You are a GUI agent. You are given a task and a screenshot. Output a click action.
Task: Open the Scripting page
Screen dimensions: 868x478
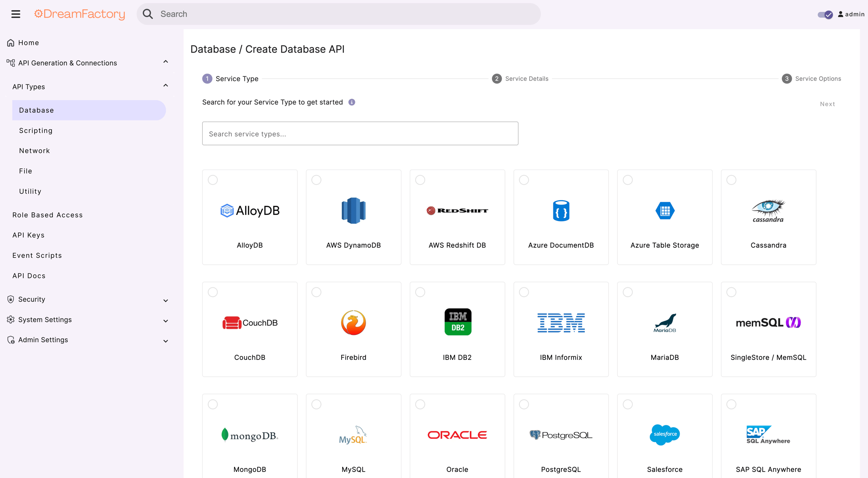pyautogui.click(x=36, y=130)
